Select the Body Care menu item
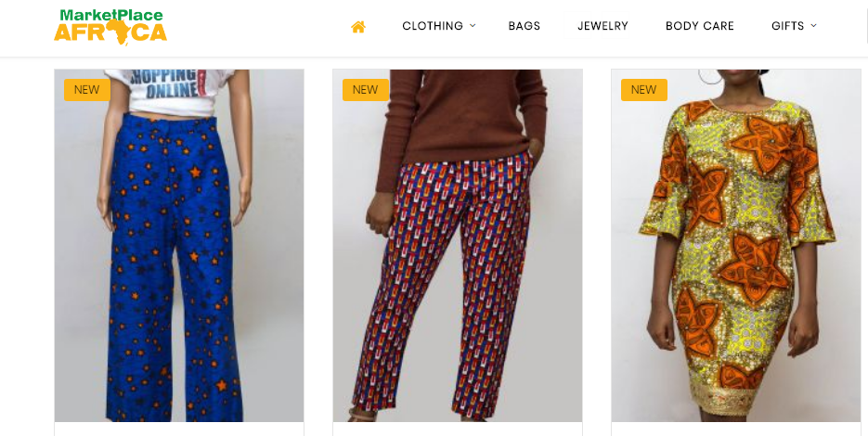Viewport: 868px width, 436px height. pos(700,26)
